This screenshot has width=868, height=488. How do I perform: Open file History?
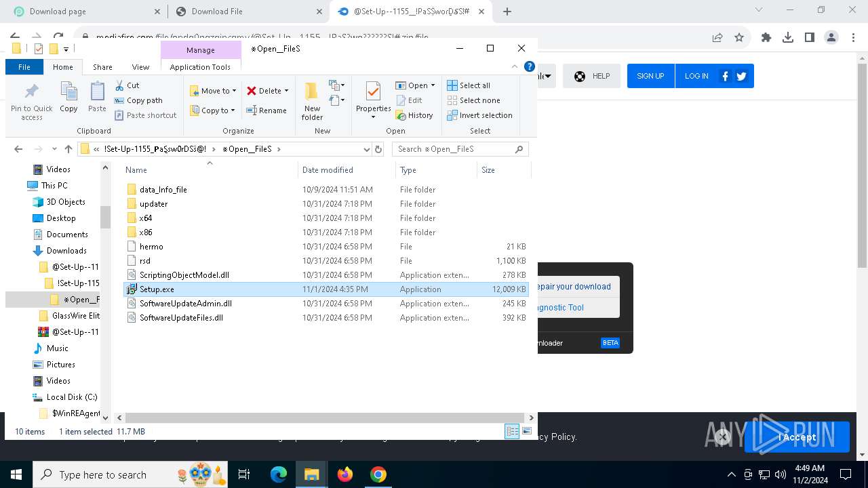[x=414, y=115]
